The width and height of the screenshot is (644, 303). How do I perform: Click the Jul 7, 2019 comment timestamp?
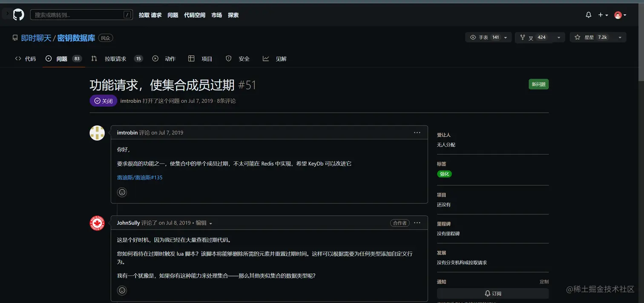171,133
